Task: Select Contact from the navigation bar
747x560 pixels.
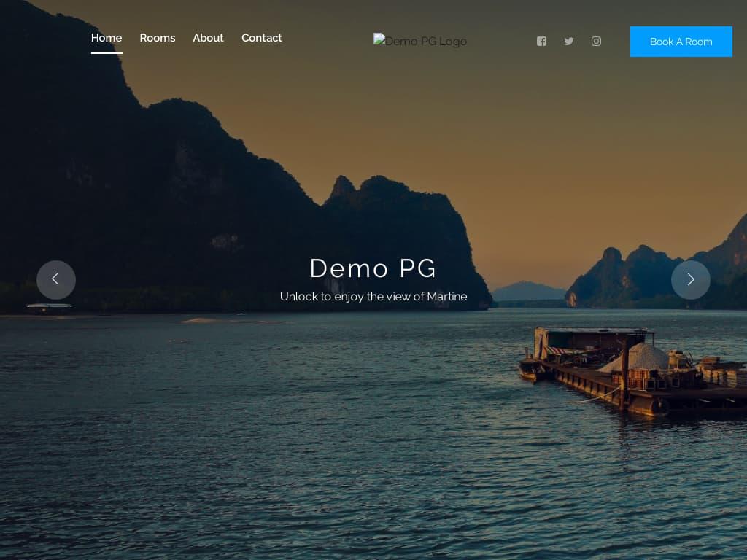Action: pyautogui.click(x=262, y=38)
